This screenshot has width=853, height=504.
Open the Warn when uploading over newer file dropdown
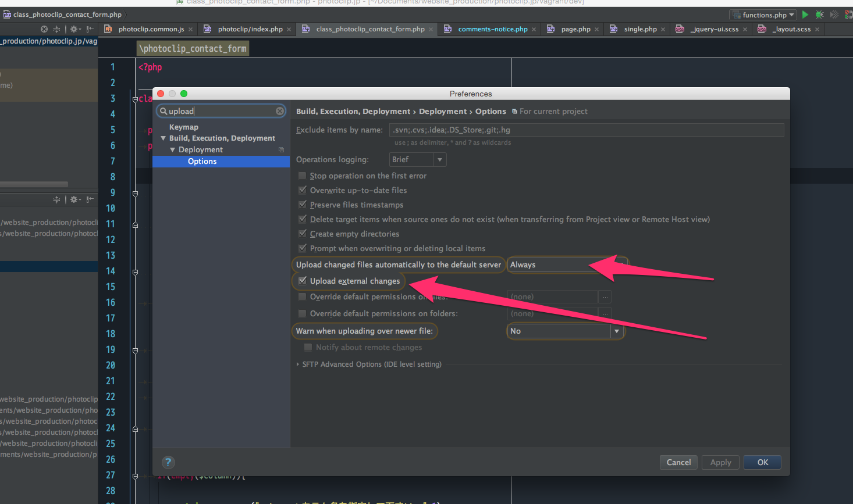616,331
